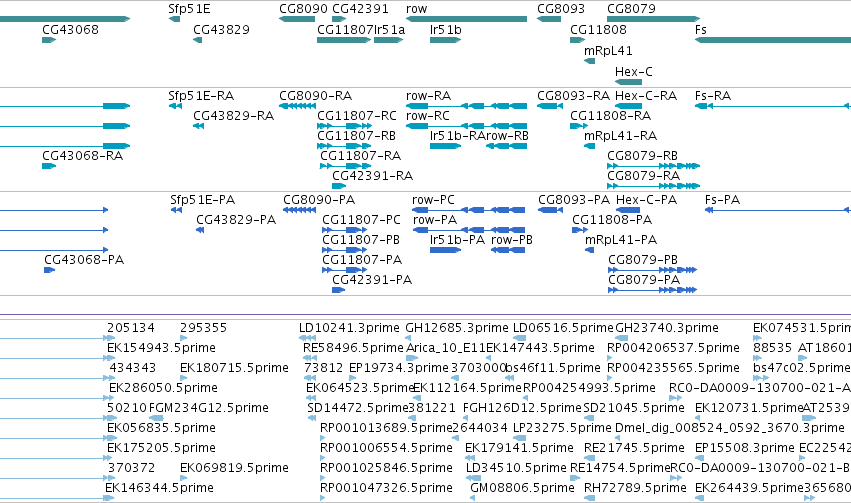Click the Fs-RA transcript label
851x503 pixels.
coord(713,96)
